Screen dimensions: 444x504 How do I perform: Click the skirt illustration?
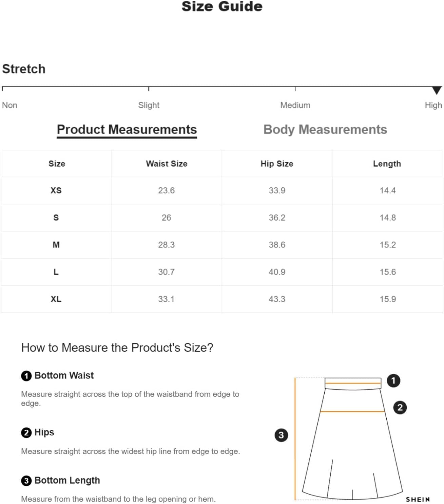tap(352, 438)
